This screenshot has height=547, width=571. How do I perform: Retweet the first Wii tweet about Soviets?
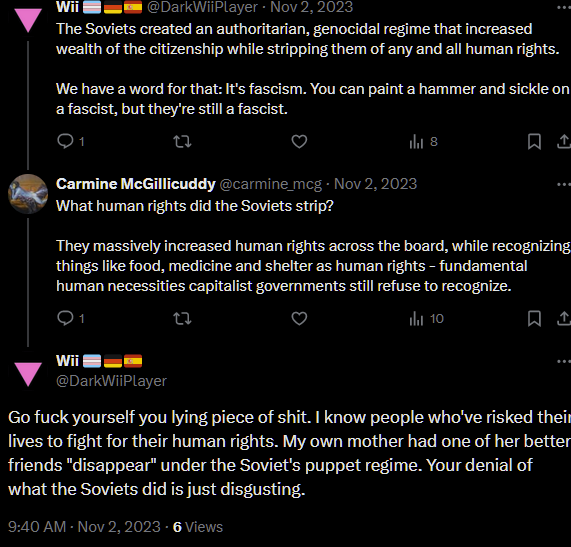pyautogui.click(x=182, y=141)
